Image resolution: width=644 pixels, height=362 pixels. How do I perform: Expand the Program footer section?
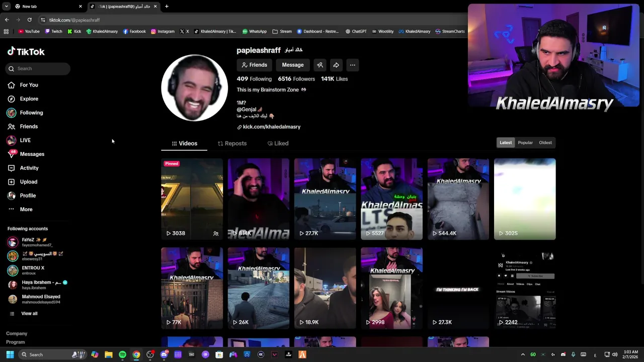click(x=15, y=342)
